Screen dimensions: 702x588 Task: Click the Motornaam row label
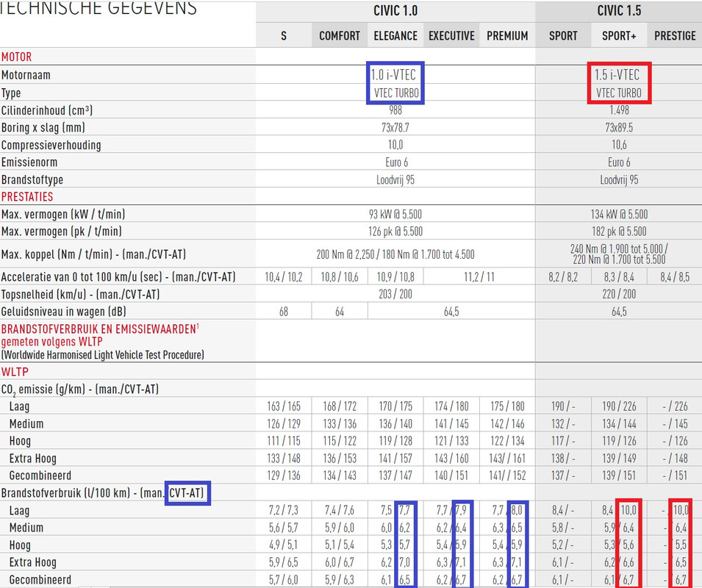click(x=26, y=75)
